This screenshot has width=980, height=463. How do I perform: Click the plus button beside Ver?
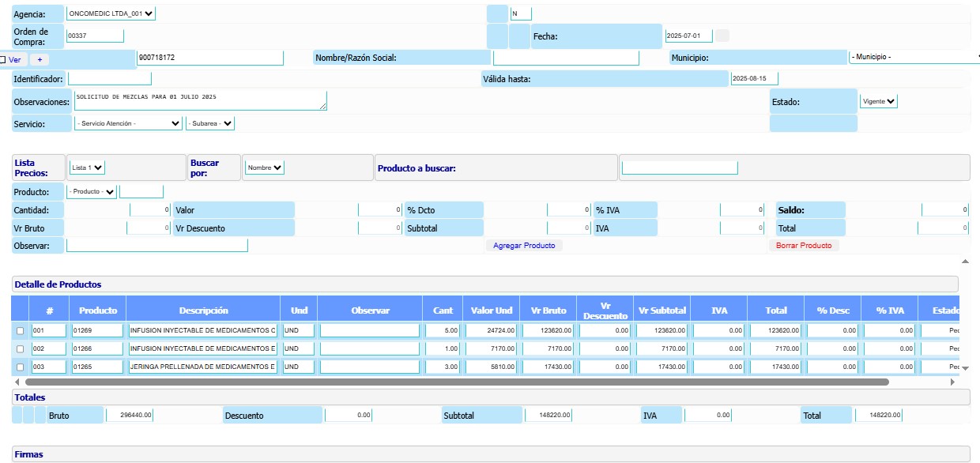tap(39, 59)
